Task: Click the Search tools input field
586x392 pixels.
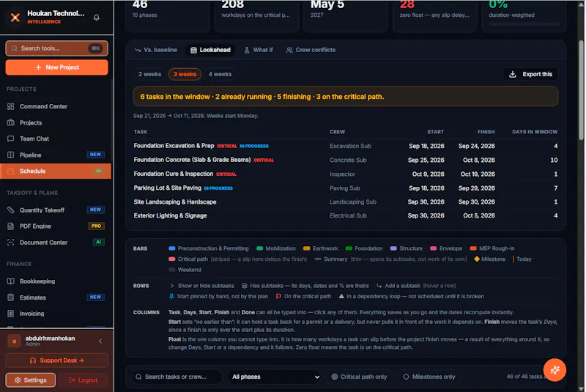Action: click(57, 48)
